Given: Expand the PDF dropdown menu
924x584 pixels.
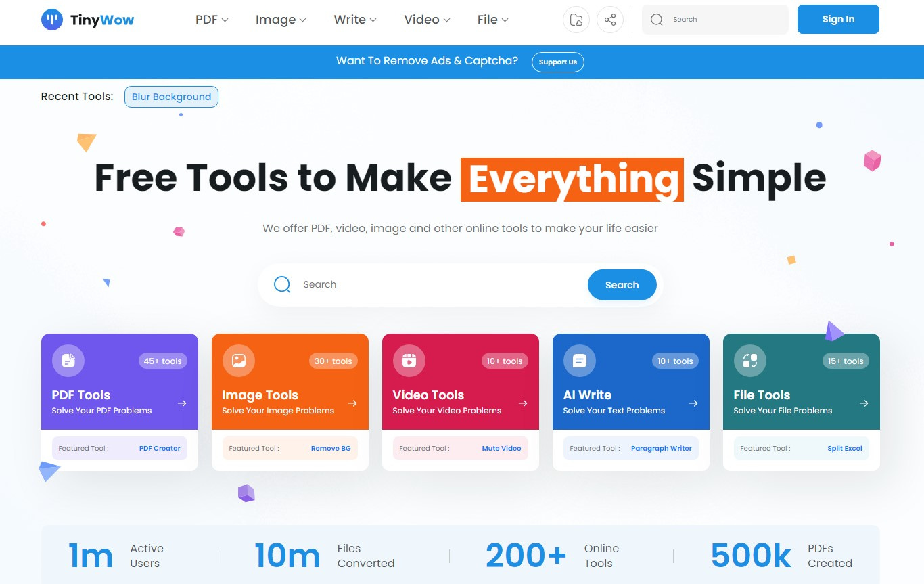Looking at the screenshot, I should (x=212, y=20).
